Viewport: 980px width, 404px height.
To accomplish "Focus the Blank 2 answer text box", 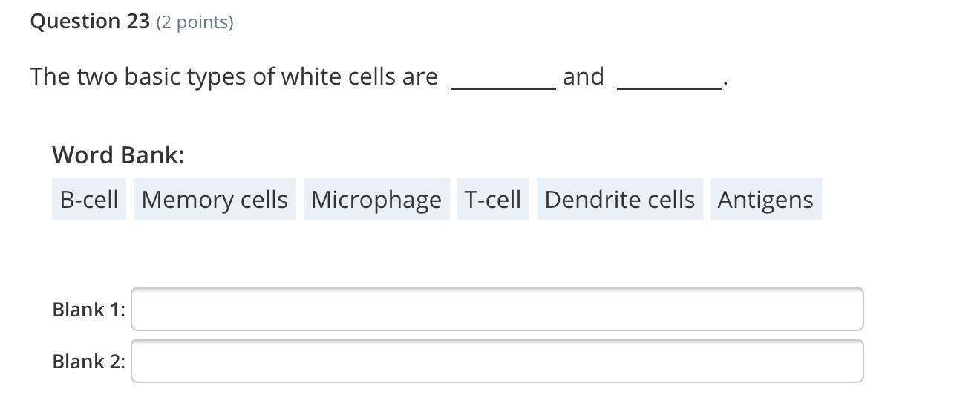I will tap(497, 361).
